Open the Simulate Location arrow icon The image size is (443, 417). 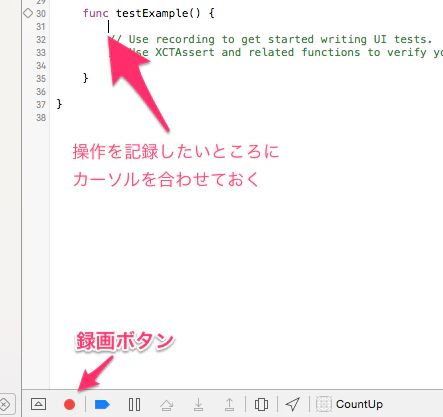pos(293,404)
